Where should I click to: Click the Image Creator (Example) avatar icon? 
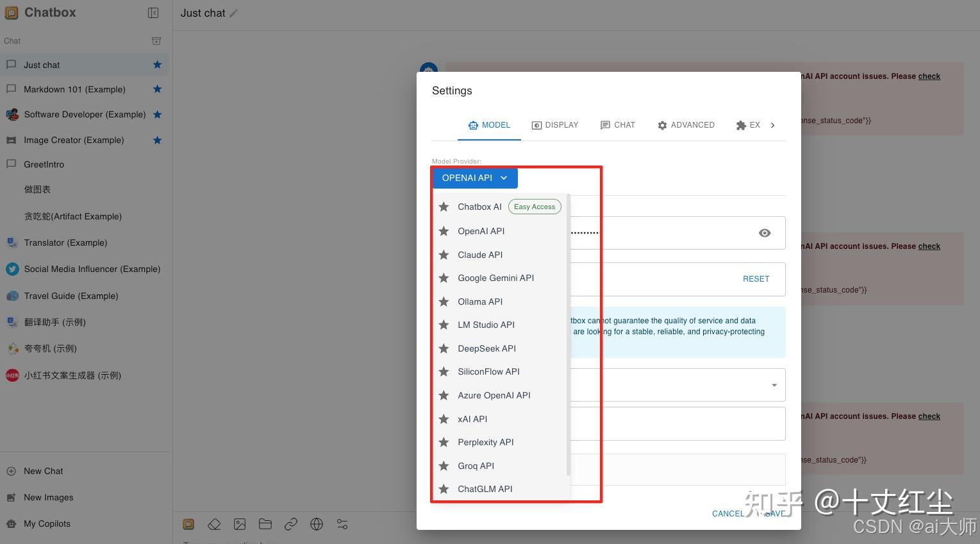12,140
